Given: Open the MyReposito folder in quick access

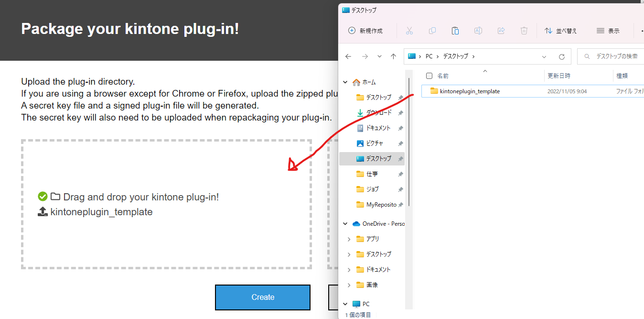Looking at the screenshot, I should click(376, 205).
